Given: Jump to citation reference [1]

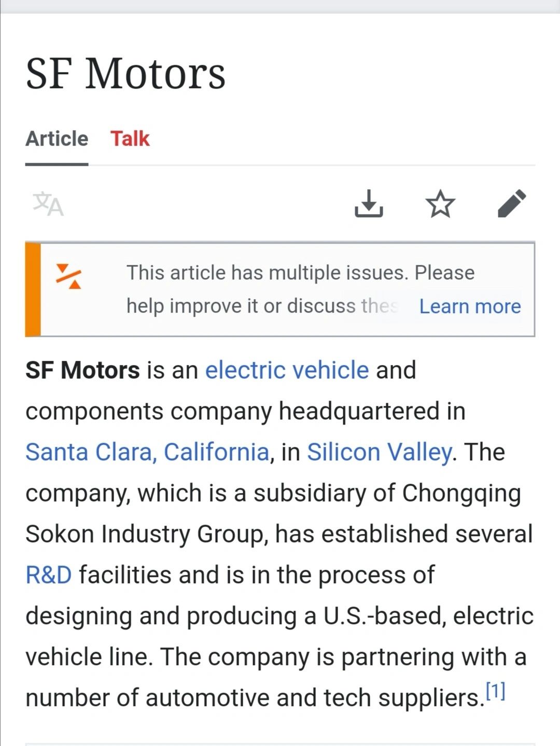Looking at the screenshot, I should [495, 691].
